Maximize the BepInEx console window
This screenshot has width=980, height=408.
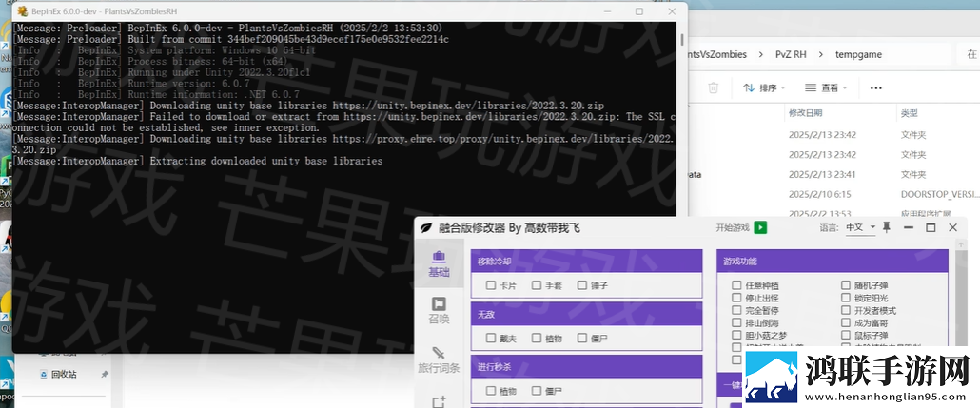(x=638, y=11)
